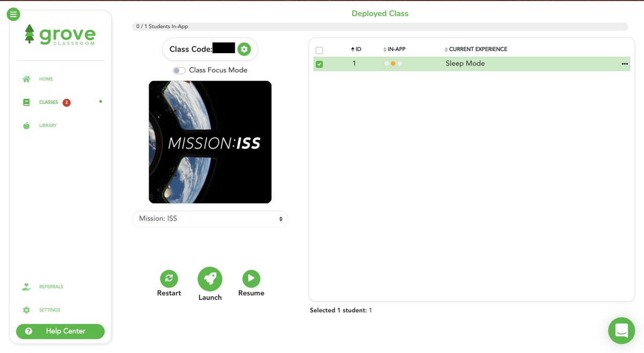
Task: Click the Grove Classroom logo
Action: click(x=60, y=35)
